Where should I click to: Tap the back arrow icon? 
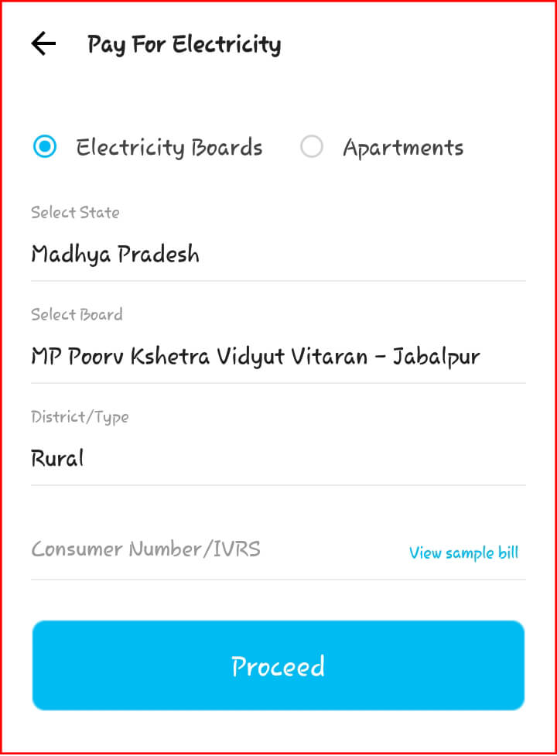[x=43, y=44]
